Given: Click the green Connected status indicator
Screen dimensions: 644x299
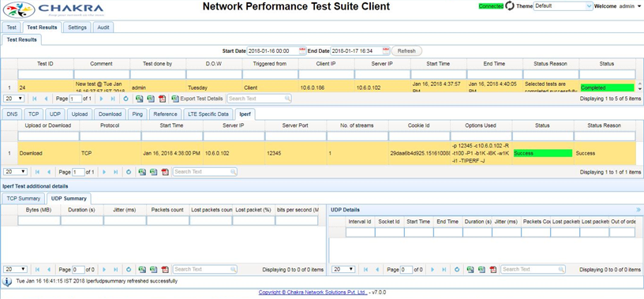Looking at the screenshot, I should point(491,6).
